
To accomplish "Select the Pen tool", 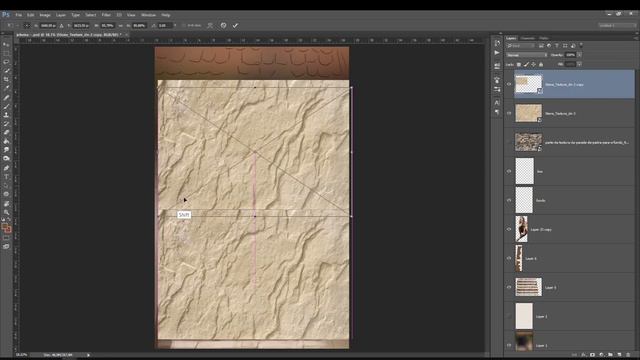I will 6,168.
